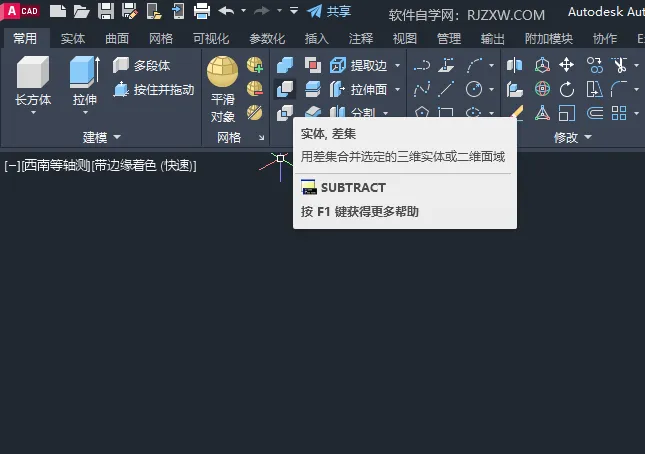Click the 拉伸面 (Extrude Faces) button

pyautogui.click(x=369, y=90)
